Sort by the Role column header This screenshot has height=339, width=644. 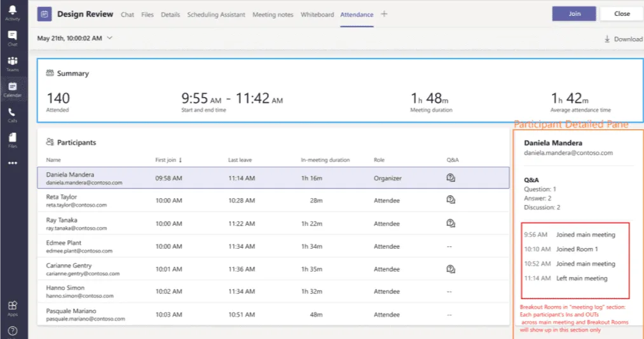click(x=379, y=160)
